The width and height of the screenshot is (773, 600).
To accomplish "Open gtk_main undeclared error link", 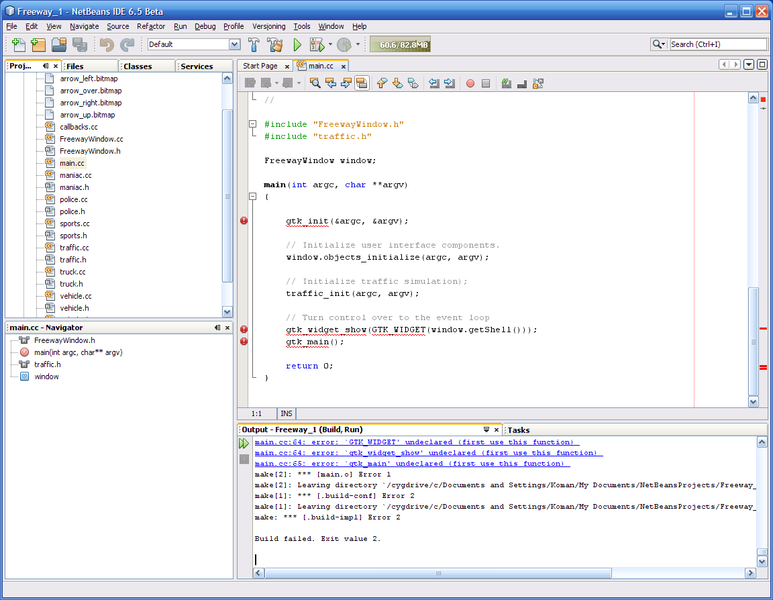I will point(412,464).
